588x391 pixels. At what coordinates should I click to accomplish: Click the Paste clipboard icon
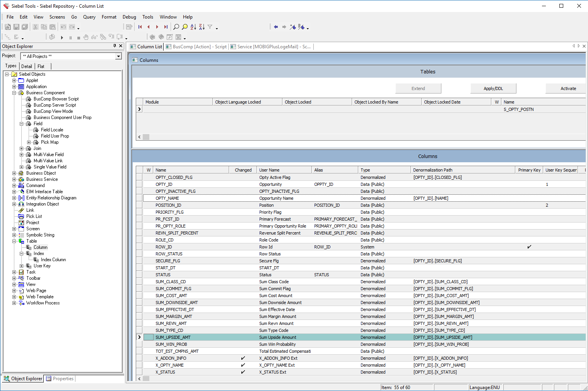[x=52, y=27]
